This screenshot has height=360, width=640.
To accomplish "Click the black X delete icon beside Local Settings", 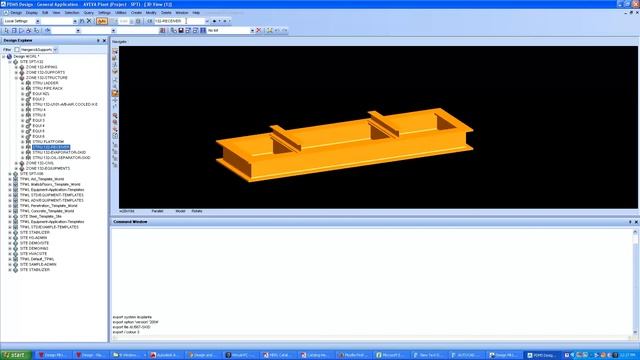I will pyautogui.click(x=89, y=21).
